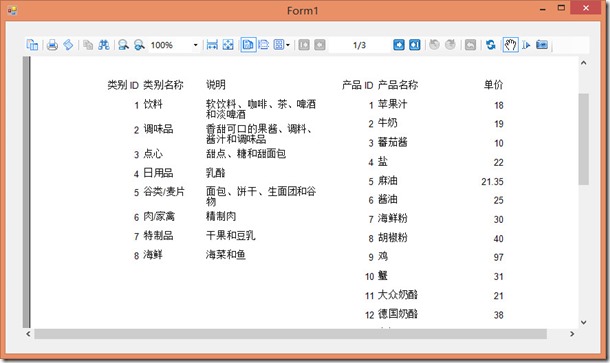Click the '说明' column header

pos(216,85)
